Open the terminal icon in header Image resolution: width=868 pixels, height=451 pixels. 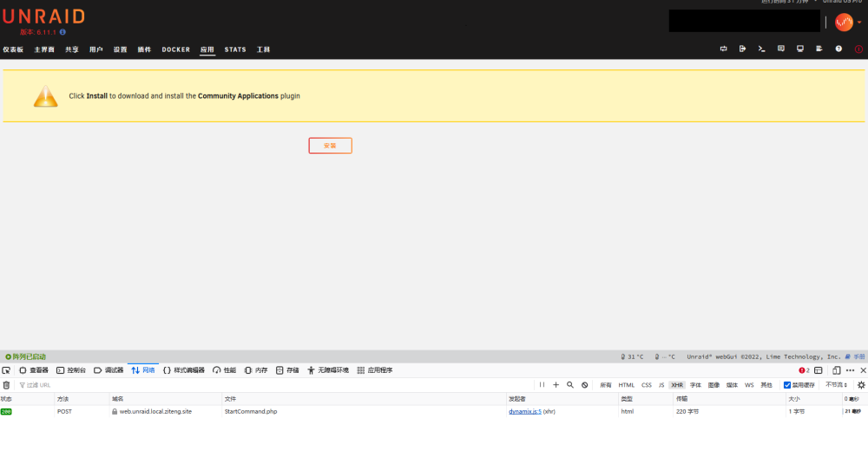[x=762, y=49]
